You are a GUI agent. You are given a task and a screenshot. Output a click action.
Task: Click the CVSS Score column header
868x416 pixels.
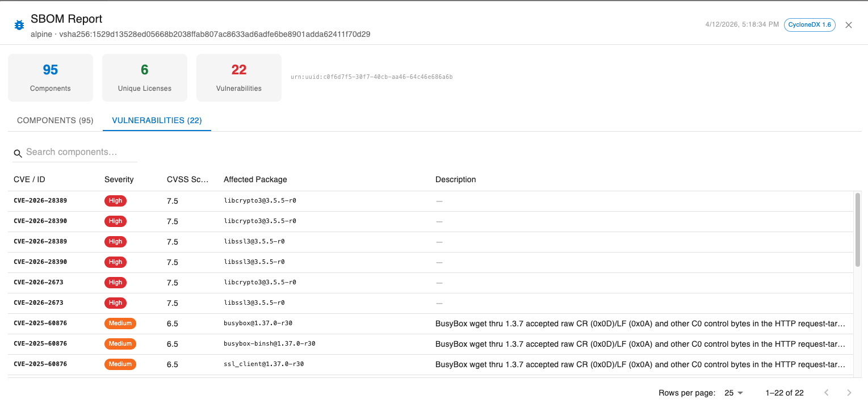[x=188, y=179]
